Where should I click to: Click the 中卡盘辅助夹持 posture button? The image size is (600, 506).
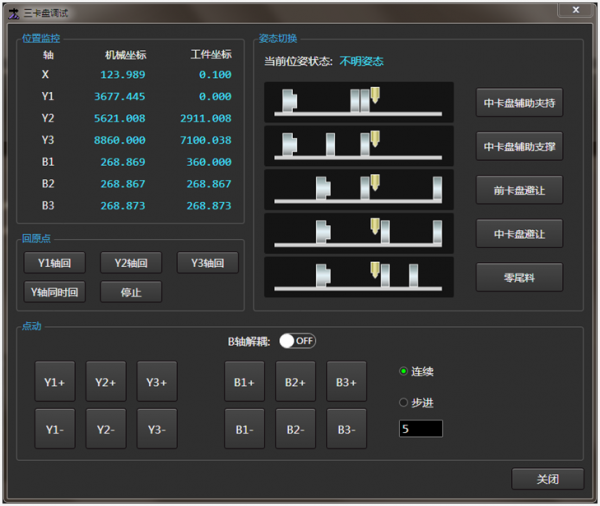tap(519, 103)
